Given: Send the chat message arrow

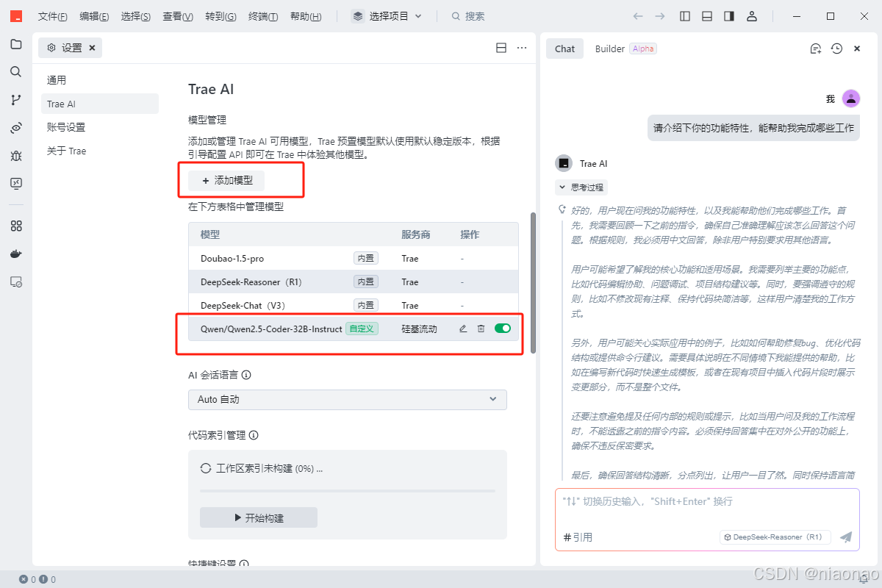Looking at the screenshot, I should [x=846, y=537].
